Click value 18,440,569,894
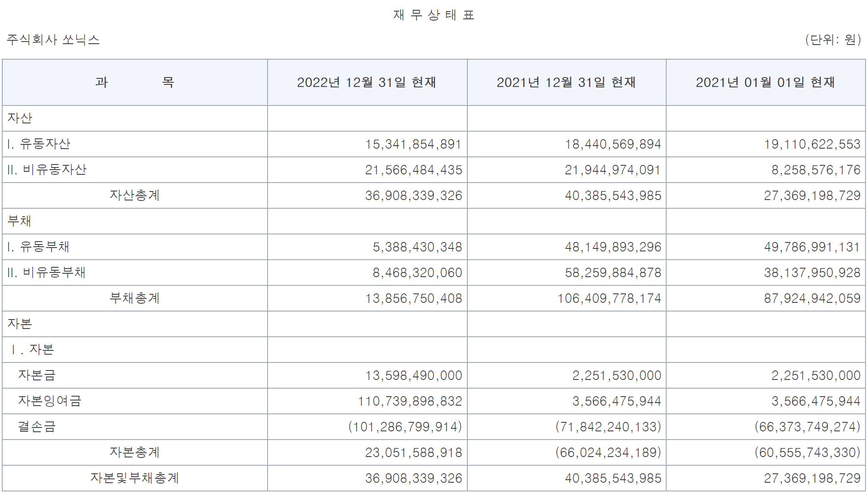The image size is (868, 502). click(x=613, y=144)
